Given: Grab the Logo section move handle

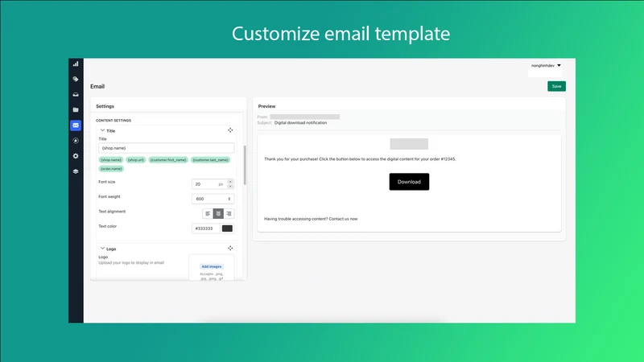Looking at the screenshot, I should coord(230,249).
